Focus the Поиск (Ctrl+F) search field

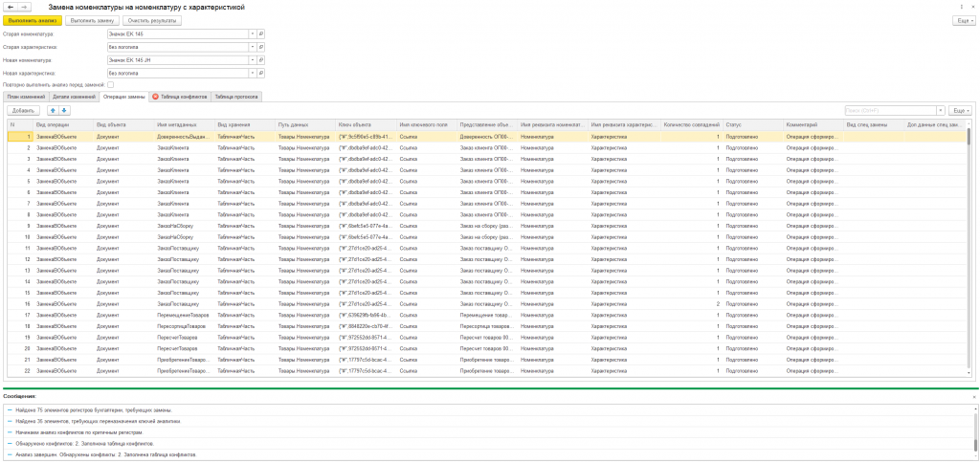(890, 111)
